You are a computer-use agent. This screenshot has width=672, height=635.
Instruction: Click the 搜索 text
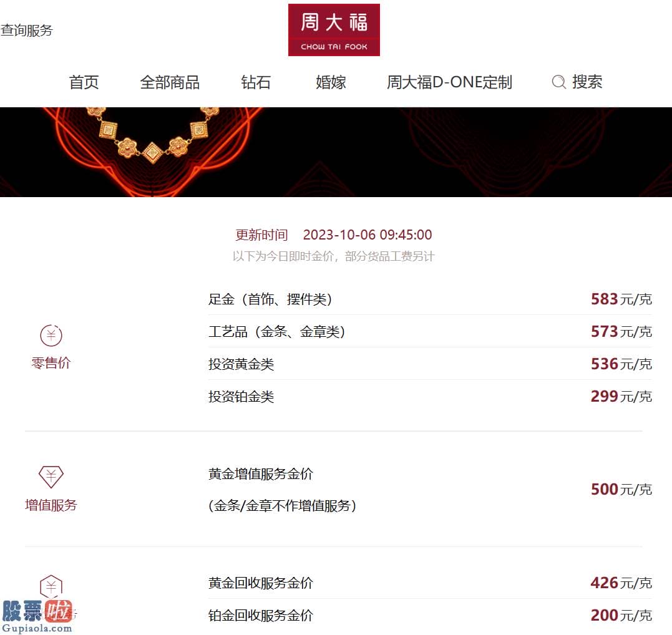click(x=587, y=82)
